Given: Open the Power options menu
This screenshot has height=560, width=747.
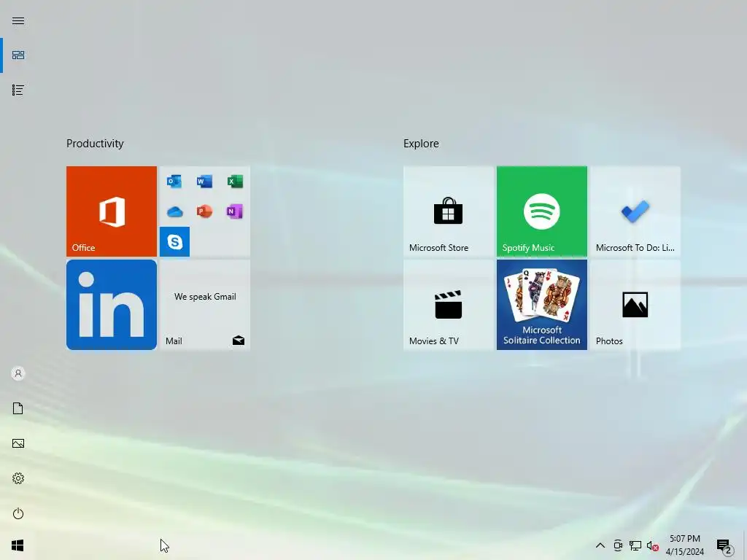Looking at the screenshot, I should pyautogui.click(x=18, y=513).
